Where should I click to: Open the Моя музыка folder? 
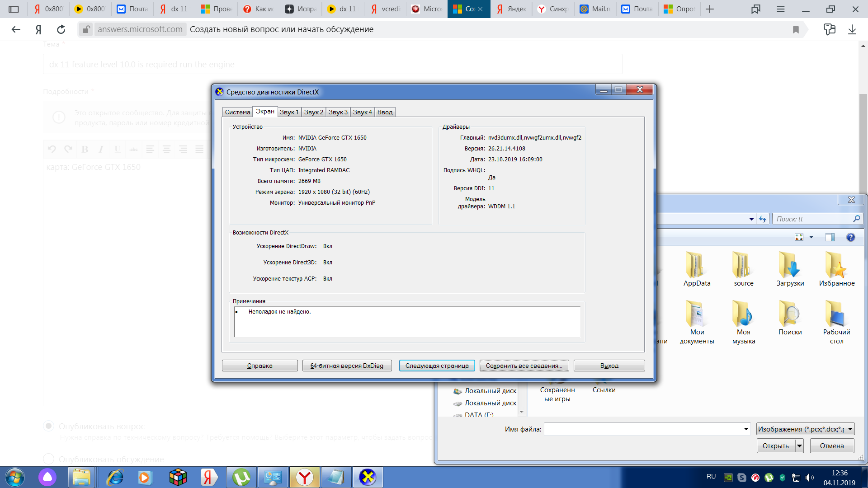coord(744,322)
